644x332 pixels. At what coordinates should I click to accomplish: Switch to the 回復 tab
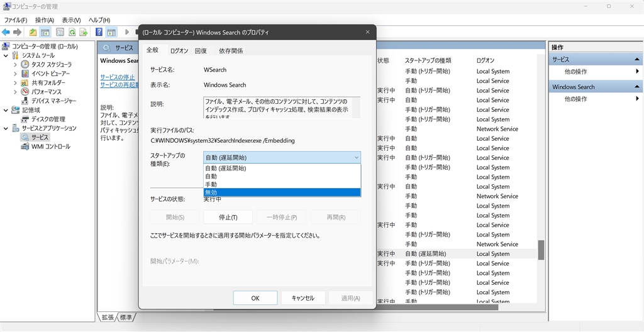point(201,50)
